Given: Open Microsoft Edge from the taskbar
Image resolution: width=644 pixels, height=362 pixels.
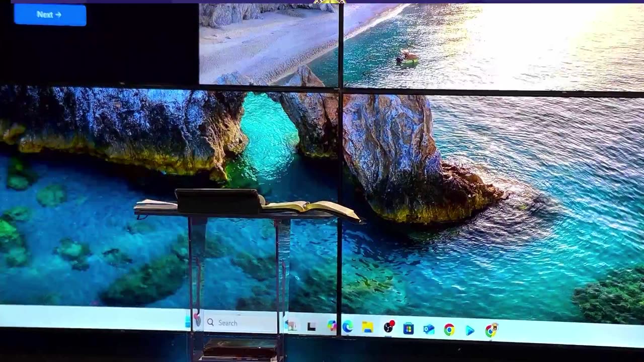Looking at the screenshot, I should click(348, 327).
